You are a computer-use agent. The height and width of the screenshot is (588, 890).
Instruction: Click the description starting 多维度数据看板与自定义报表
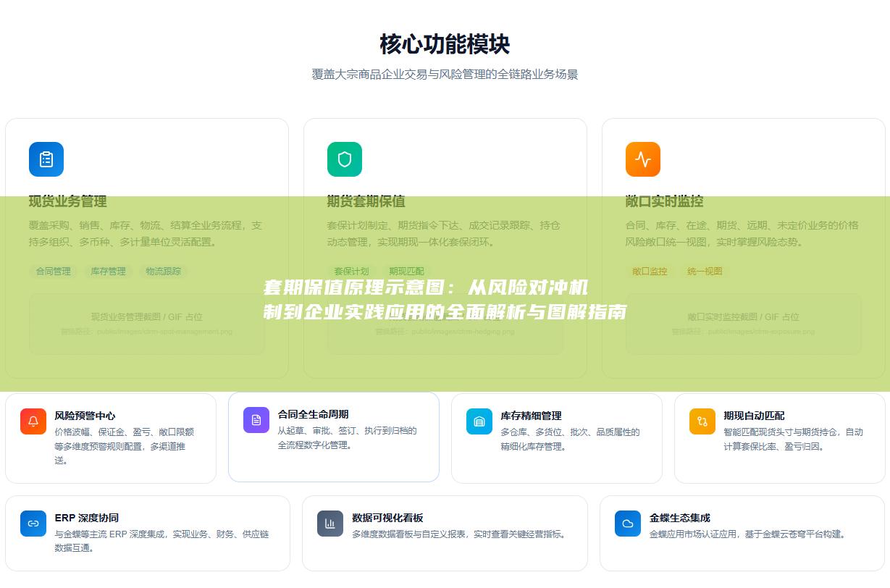tap(460, 534)
